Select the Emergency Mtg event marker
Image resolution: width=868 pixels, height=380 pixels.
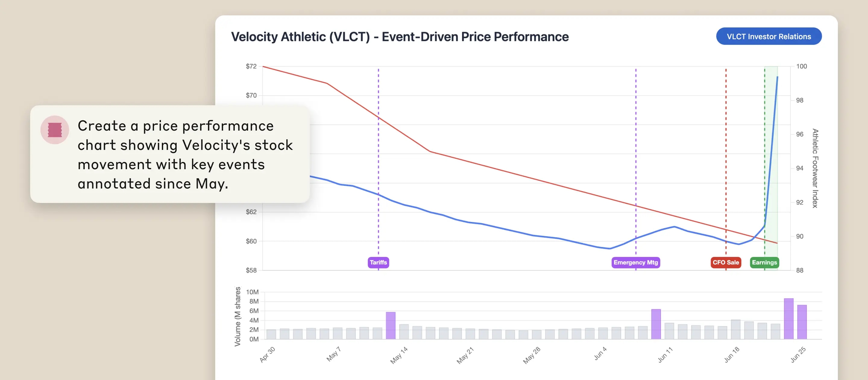(636, 262)
